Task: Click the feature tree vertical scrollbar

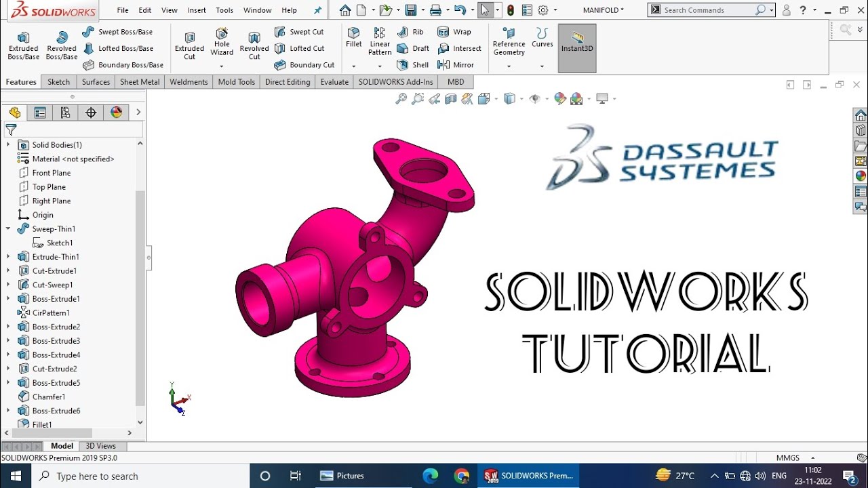Action: (140, 298)
